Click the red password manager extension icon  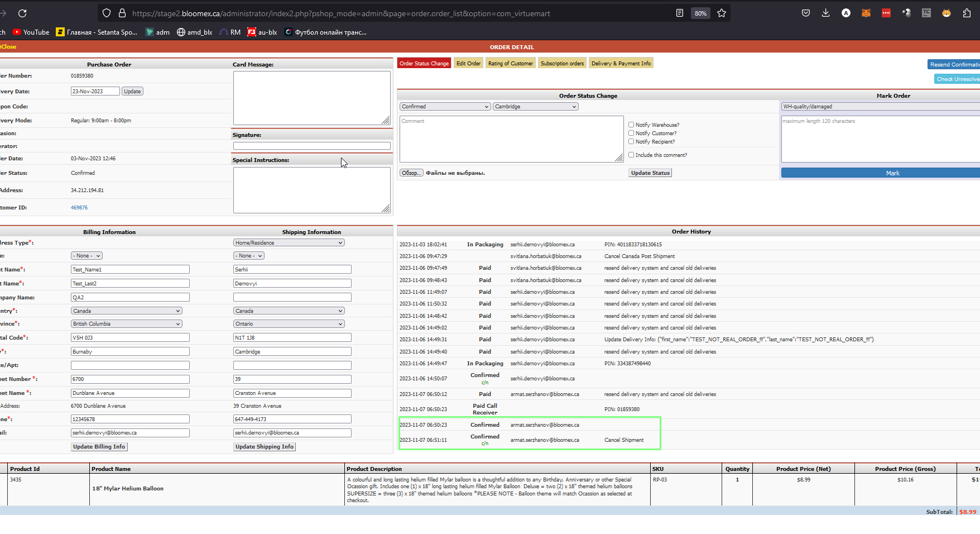(x=886, y=13)
